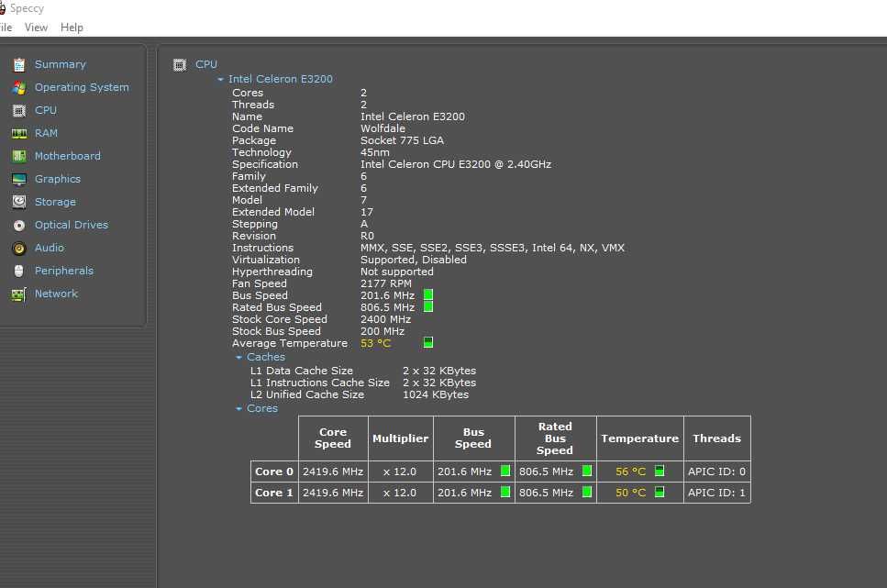Click green indicator next to Bus Speed 201.6 MHz
The width and height of the screenshot is (887, 588).
428,294
